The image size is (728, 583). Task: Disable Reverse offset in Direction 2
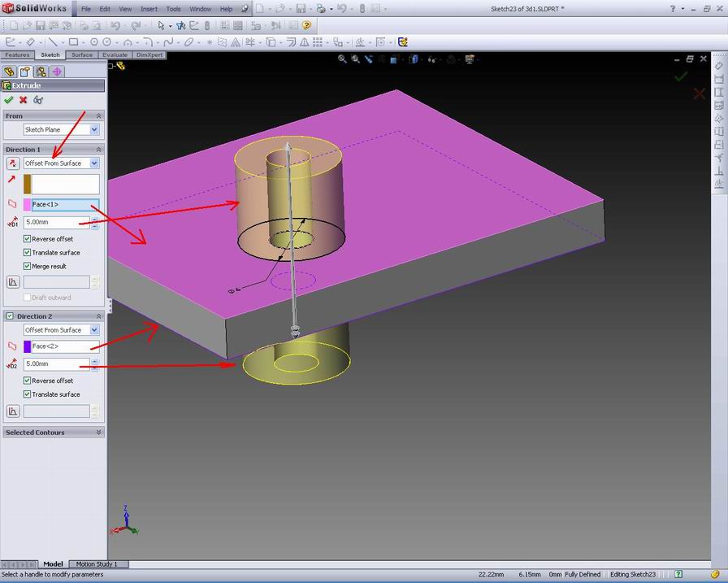(28, 380)
